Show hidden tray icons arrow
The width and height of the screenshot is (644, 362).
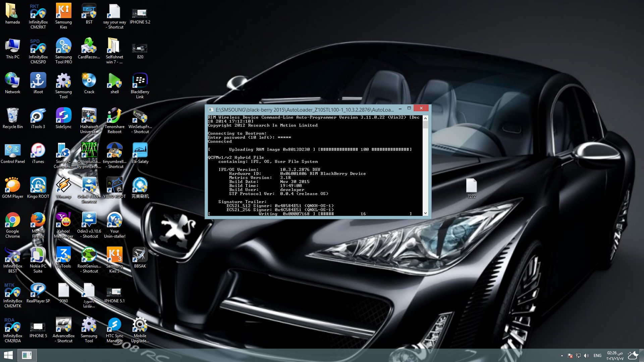[562, 356]
